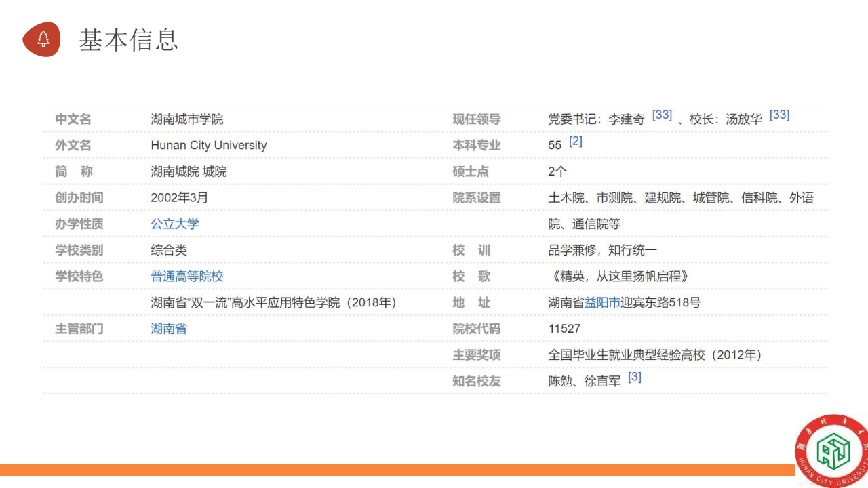
Task: Select the 基本信息 slide title
Action: [x=128, y=40]
